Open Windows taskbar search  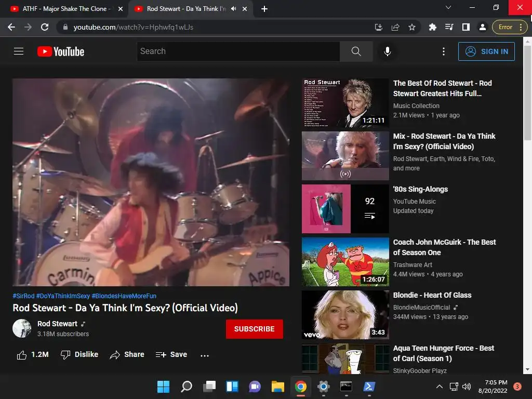point(187,387)
